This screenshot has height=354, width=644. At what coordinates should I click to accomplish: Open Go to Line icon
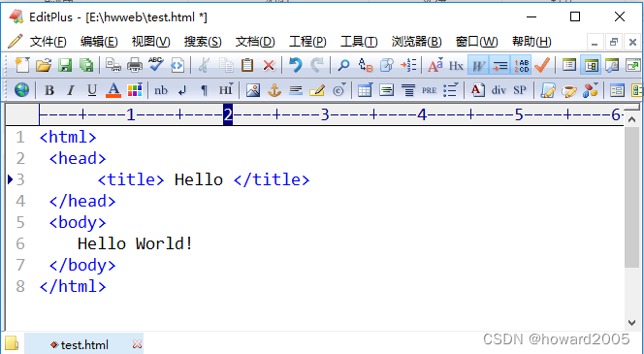point(408,65)
